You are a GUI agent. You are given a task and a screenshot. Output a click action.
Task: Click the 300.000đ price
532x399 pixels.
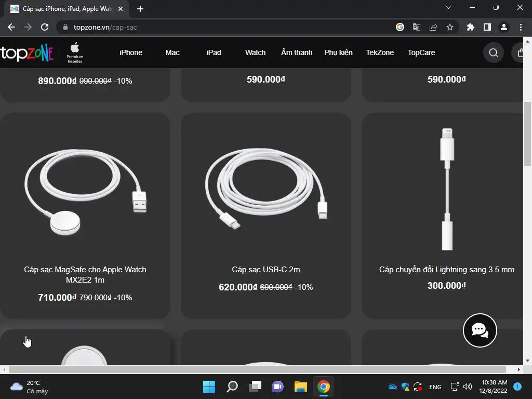pyautogui.click(x=446, y=286)
